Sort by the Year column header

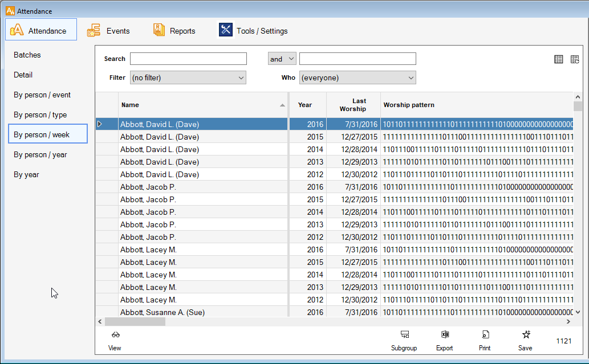[x=306, y=105]
